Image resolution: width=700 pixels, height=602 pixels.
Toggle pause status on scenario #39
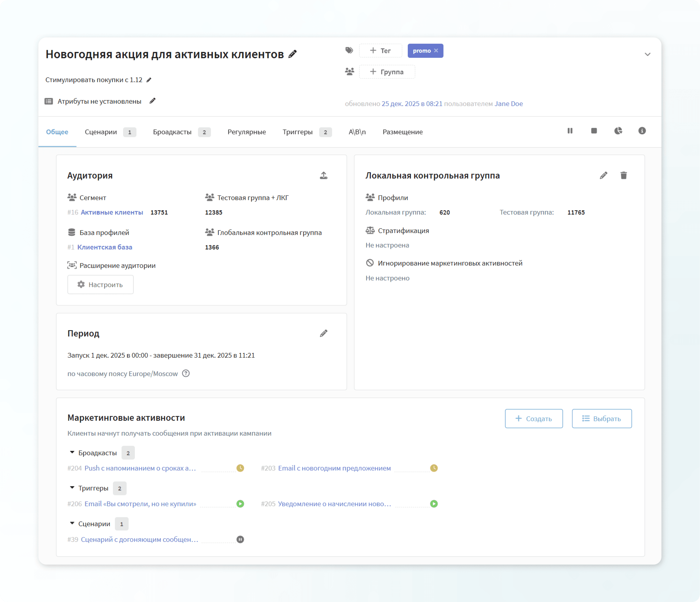[240, 539]
